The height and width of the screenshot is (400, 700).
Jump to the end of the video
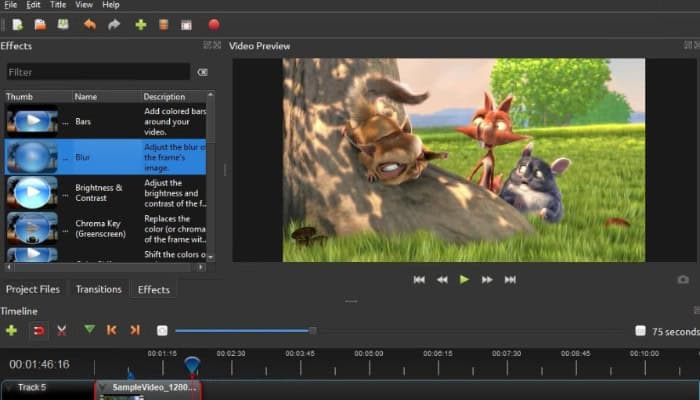point(510,279)
